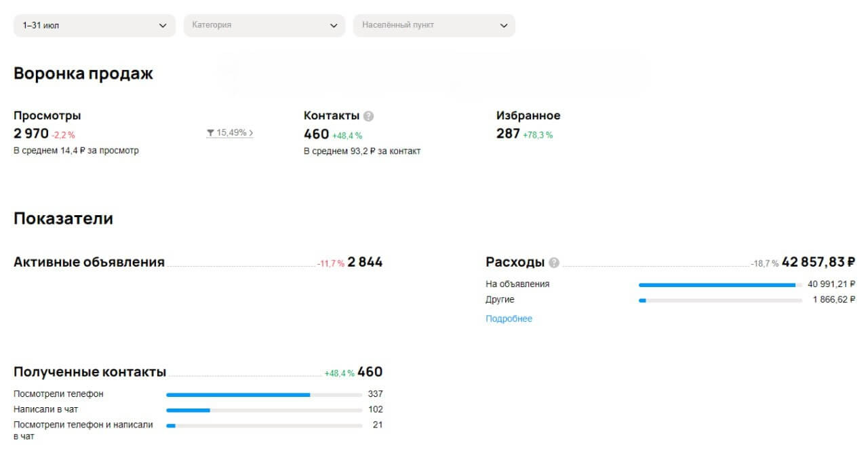Screen dimensions: 868x456
Task: Click the Полученные контакты heading
Action: point(90,372)
